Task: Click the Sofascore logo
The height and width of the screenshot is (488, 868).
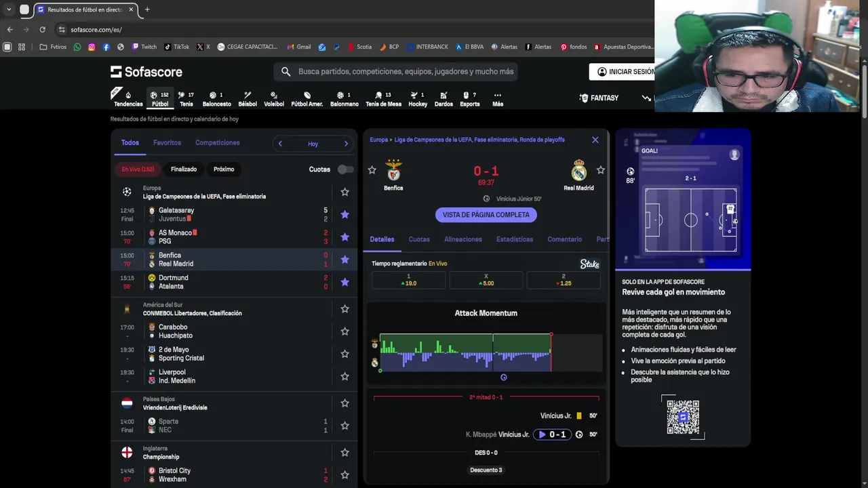Action: (146, 72)
